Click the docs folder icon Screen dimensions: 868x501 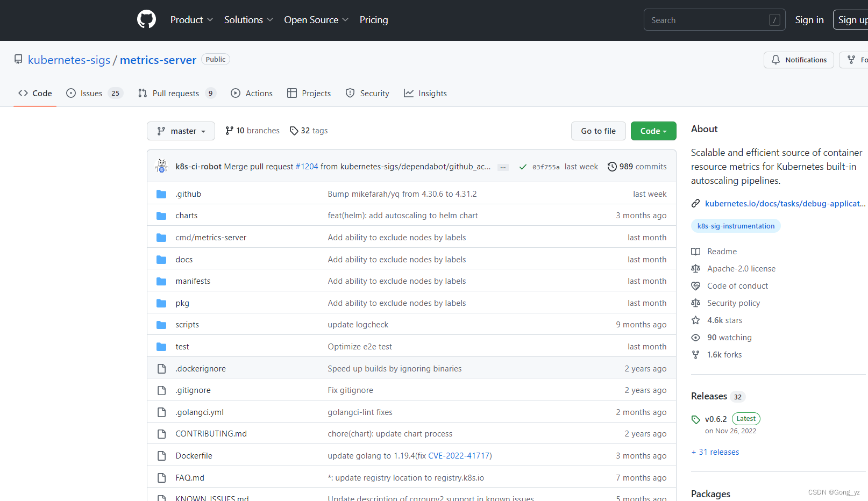tap(161, 260)
